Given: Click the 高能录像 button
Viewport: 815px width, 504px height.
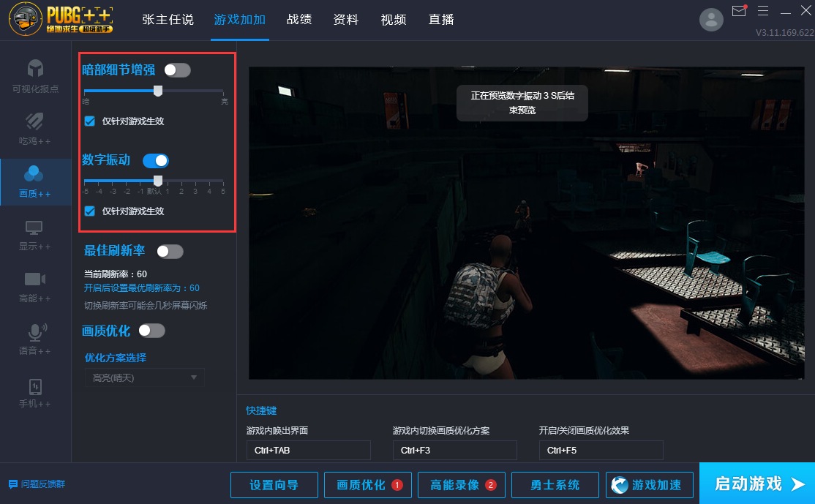Looking at the screenshot, I should (x=462, y=485).
